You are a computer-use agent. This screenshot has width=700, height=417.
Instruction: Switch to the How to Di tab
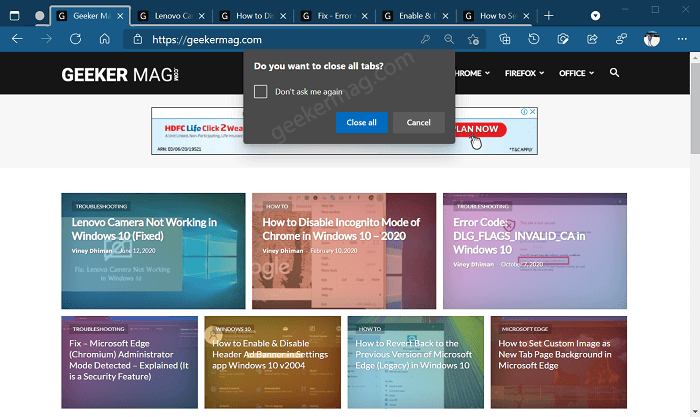point(253,16)
